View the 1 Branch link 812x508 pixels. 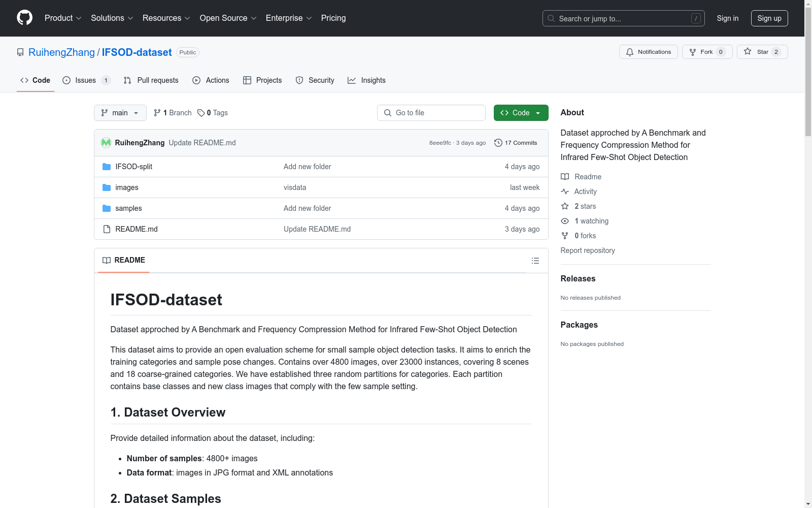pos(173,113)
